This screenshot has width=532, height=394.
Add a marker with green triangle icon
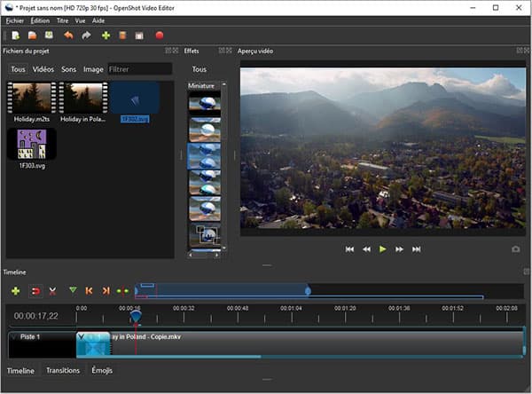click(x=73, y=290)
